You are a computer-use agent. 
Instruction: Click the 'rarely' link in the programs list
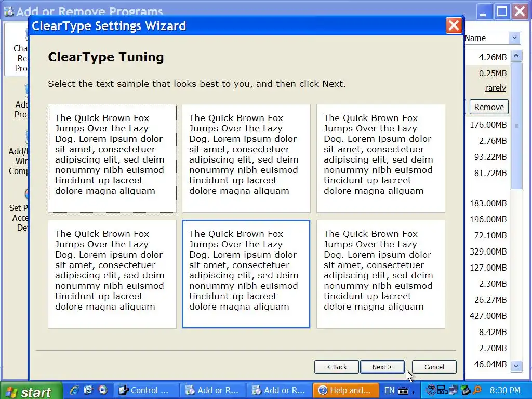pyautogui.click(x=495, y=88)
